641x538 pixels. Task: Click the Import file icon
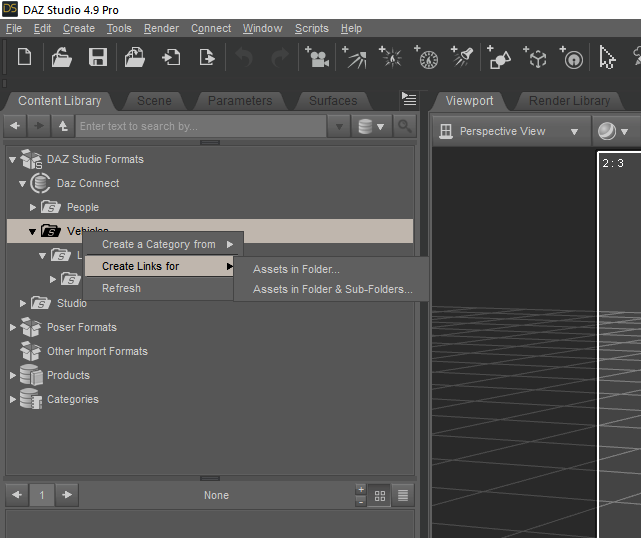click(171, 57)
